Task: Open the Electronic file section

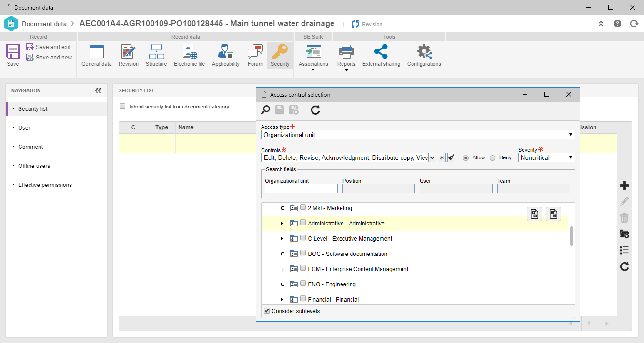Action: click(189, 55)
